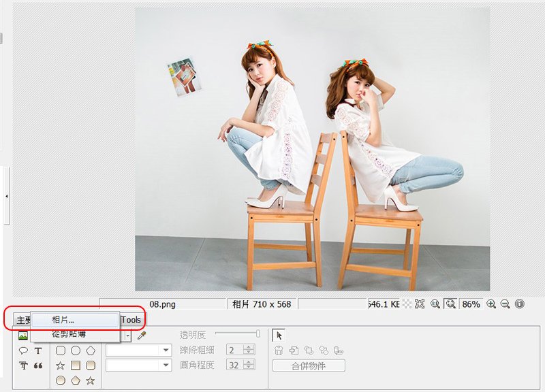Image resolution: width=545 pixels, height=392 pixels.
Task: Pick the filled square shape
Action: tap(76, 365)
